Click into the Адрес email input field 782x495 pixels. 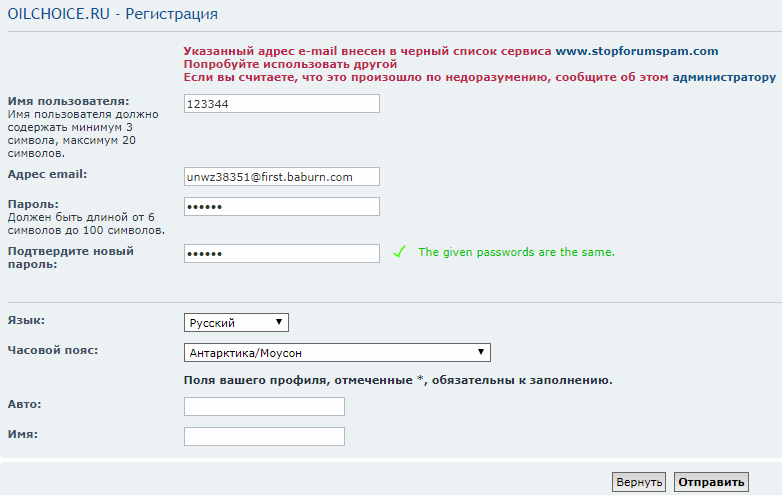[282, 176]
